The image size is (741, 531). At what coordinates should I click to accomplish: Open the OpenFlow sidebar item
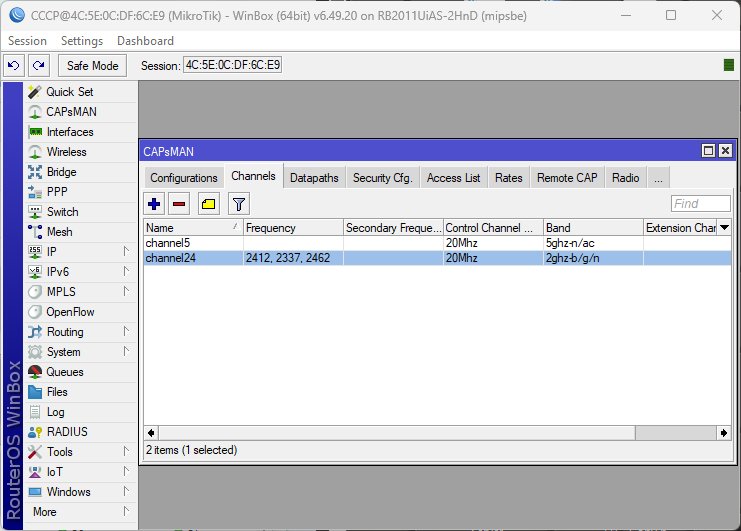click(x=80, y=312)
